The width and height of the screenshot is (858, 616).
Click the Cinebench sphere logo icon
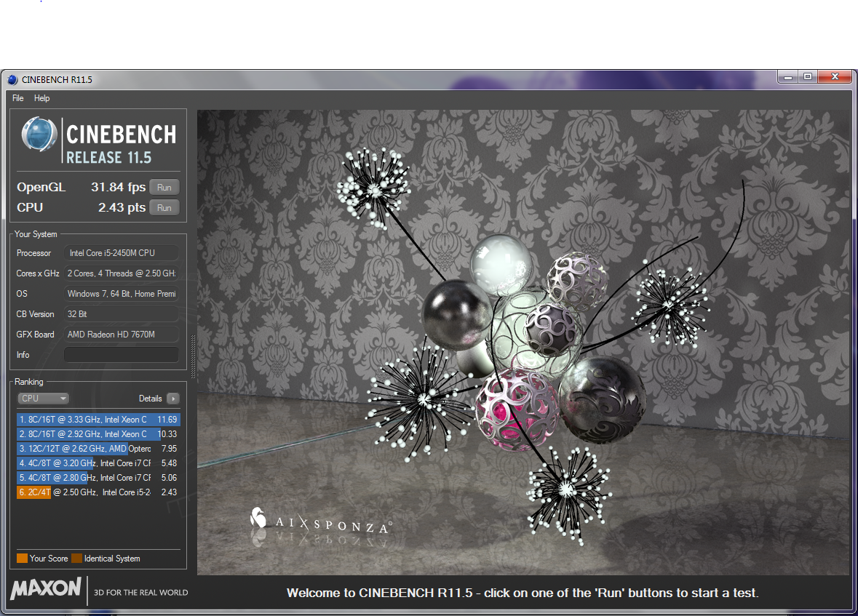tap(39, 134)
